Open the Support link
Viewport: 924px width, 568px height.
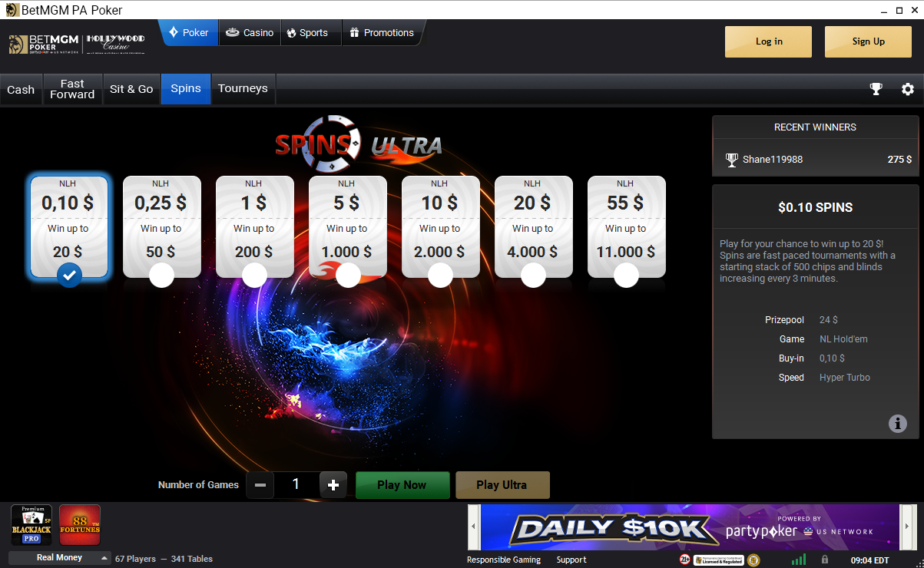(571, 560)
